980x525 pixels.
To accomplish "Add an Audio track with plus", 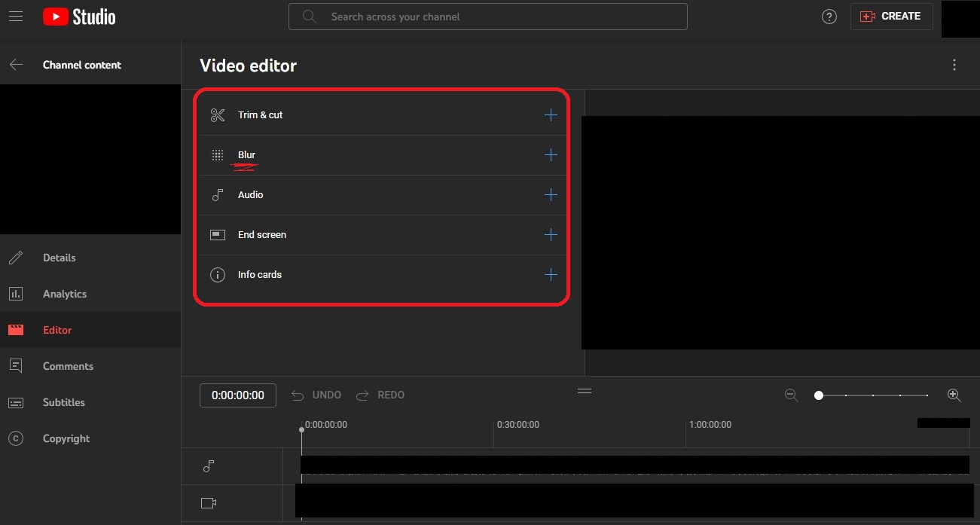I will click(x=551, y=195).
